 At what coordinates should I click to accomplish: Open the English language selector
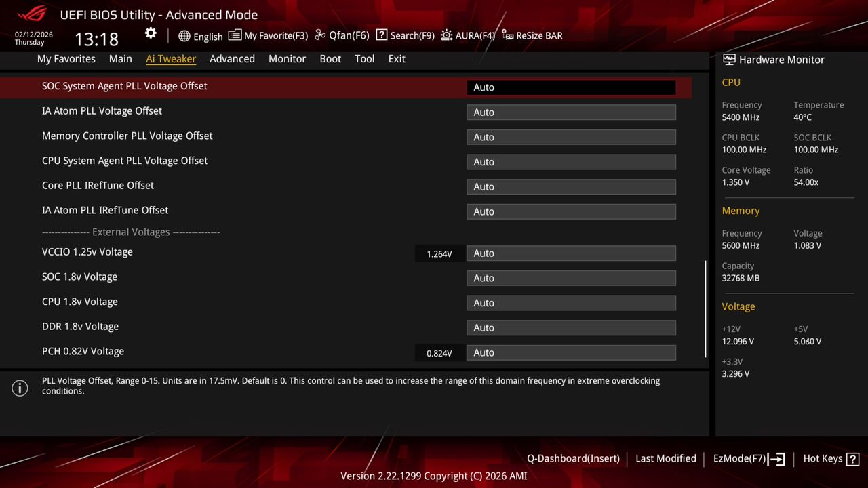tap(201, 37)
